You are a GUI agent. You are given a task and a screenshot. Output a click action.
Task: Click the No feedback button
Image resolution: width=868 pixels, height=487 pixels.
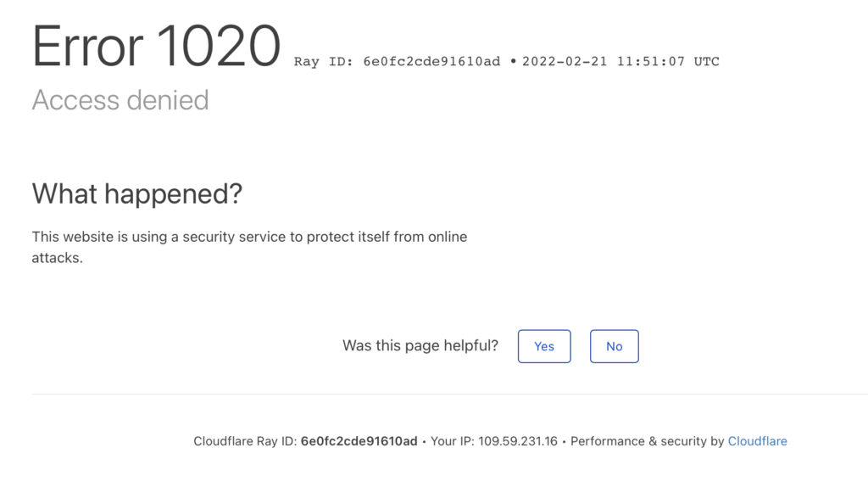pos(614,346)
